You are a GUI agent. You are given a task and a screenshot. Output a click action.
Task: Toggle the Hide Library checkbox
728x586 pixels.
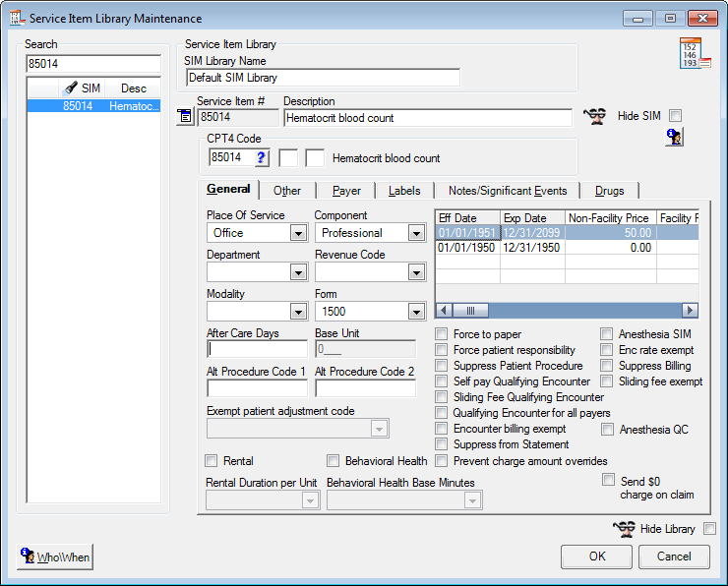pyautogui.click(x=709, y=528)
